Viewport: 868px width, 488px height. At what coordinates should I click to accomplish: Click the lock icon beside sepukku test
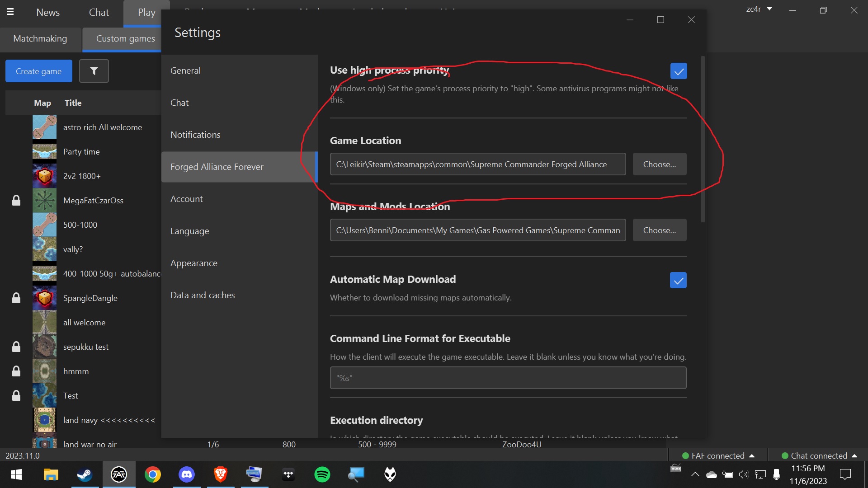(x=16, y=347)
